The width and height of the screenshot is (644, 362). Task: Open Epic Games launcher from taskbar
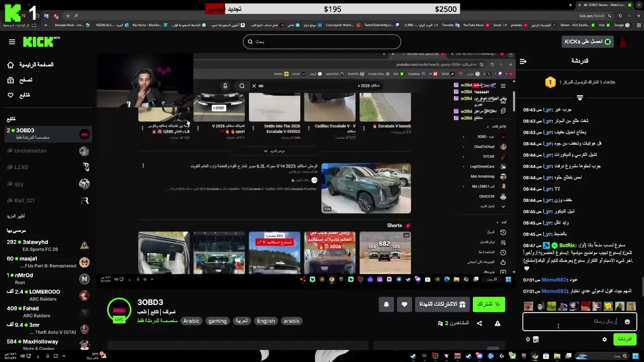coord(524,356)
